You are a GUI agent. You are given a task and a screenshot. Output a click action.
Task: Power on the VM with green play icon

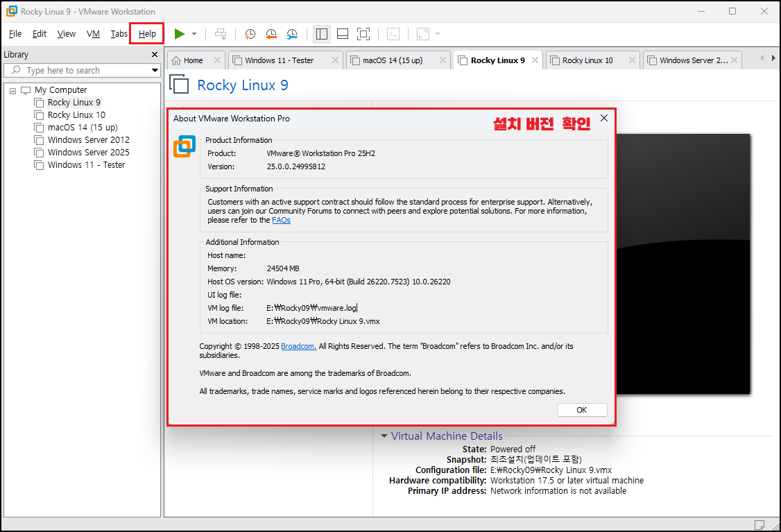(180, 34)
